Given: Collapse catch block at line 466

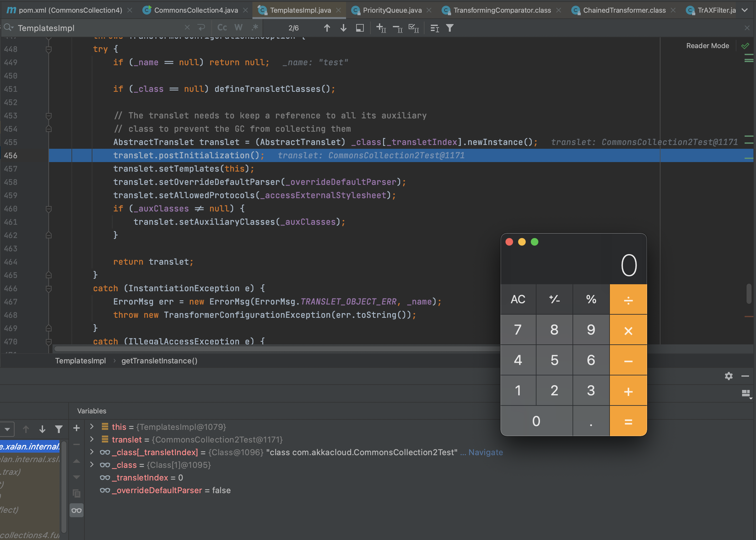Looking at the screenshot, I should (48, 289).
